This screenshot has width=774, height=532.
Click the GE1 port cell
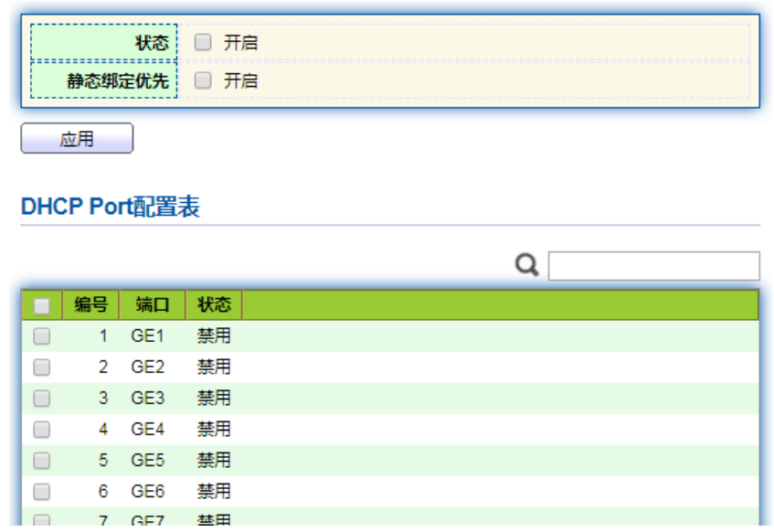tap(147, 336)
